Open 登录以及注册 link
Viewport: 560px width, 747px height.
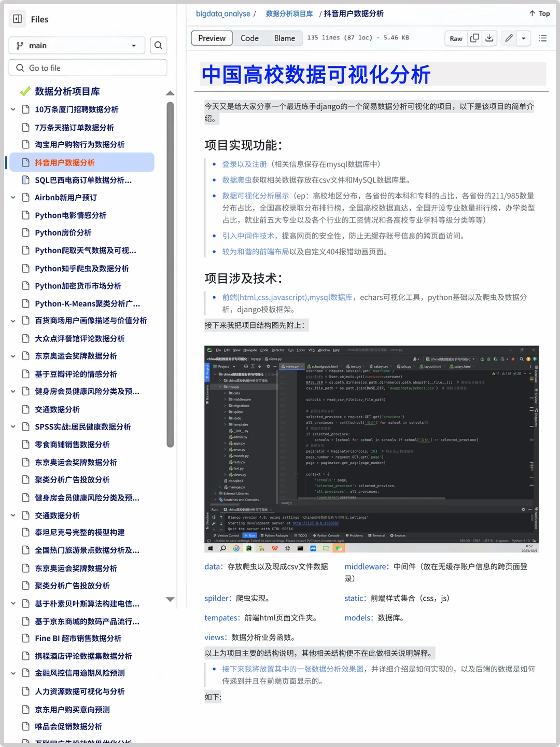click(244, 164)
